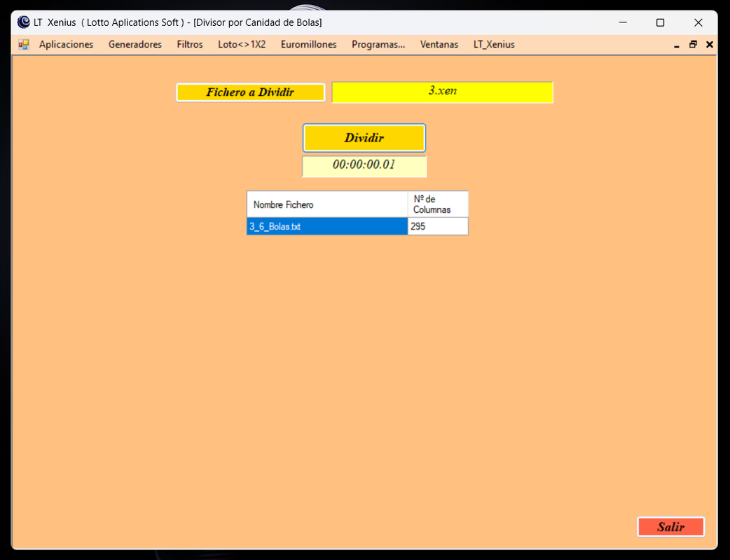Open the Ventanas menu
730x560 pixels.
tap(439, 45)
